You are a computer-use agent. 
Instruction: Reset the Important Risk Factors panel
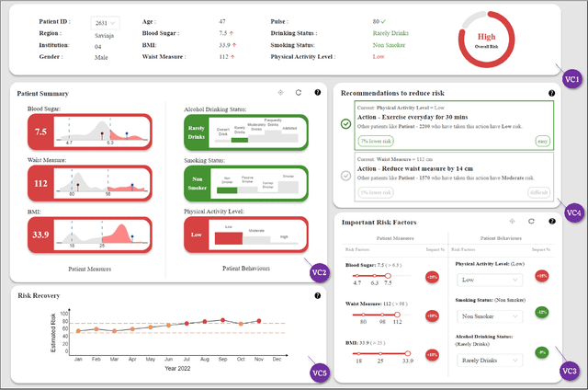pos(530,222)
